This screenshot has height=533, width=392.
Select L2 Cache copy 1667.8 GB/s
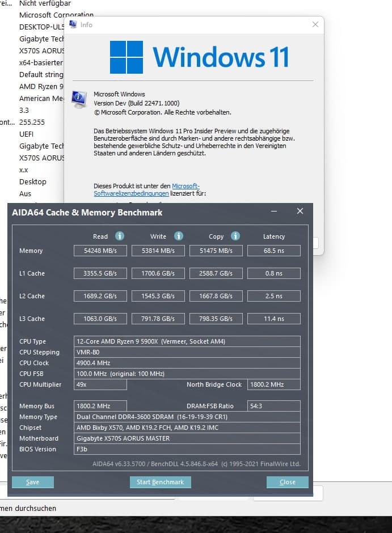click(x=216, y=296)
